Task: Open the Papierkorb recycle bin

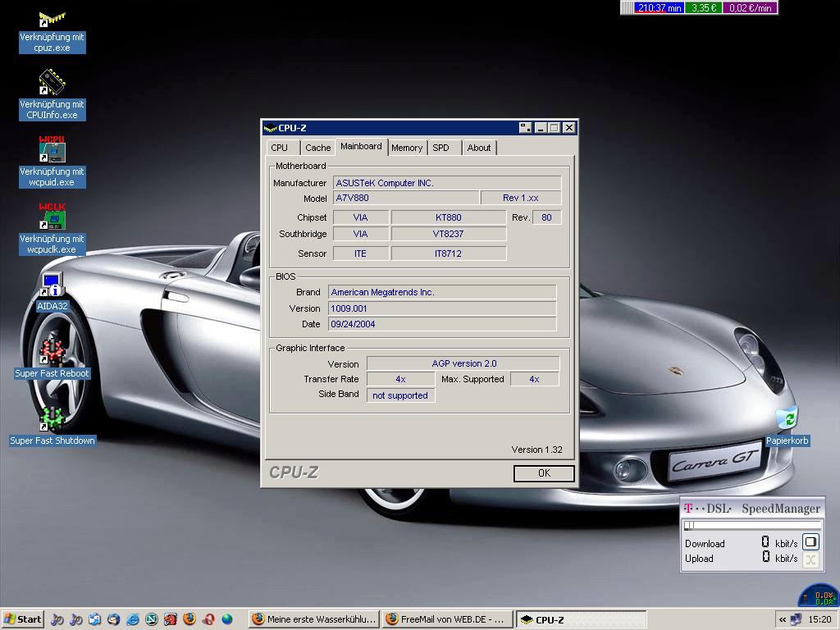Action: (x=787, y=419)
